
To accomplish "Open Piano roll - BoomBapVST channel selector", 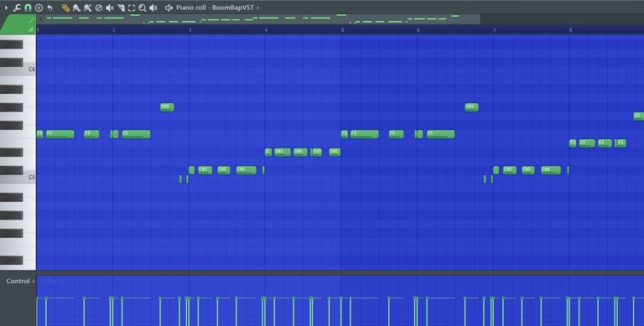I will 215,8.
